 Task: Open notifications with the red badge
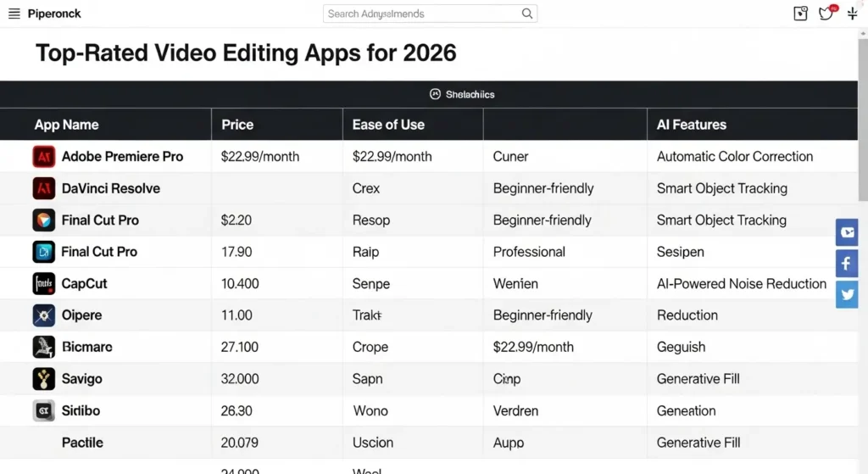[826, 13]
